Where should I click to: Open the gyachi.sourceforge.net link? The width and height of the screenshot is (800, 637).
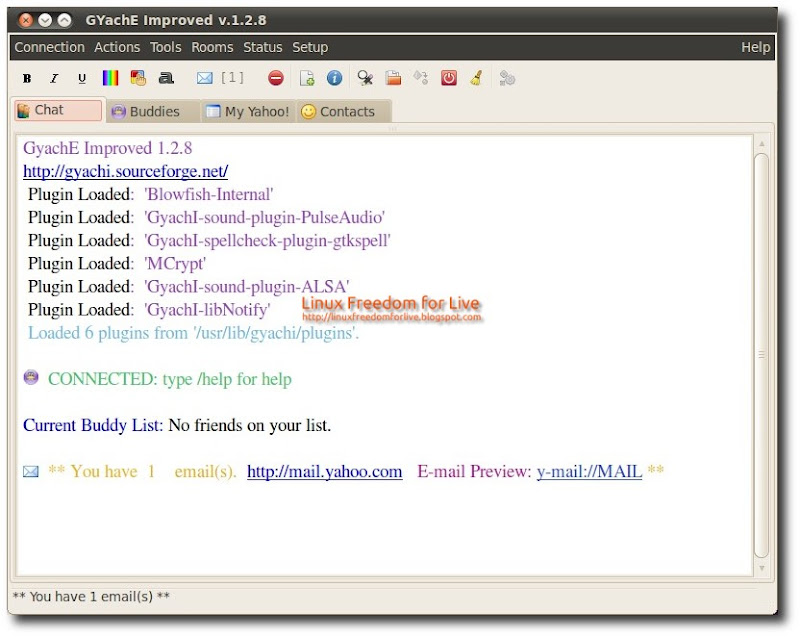[125, 171]
